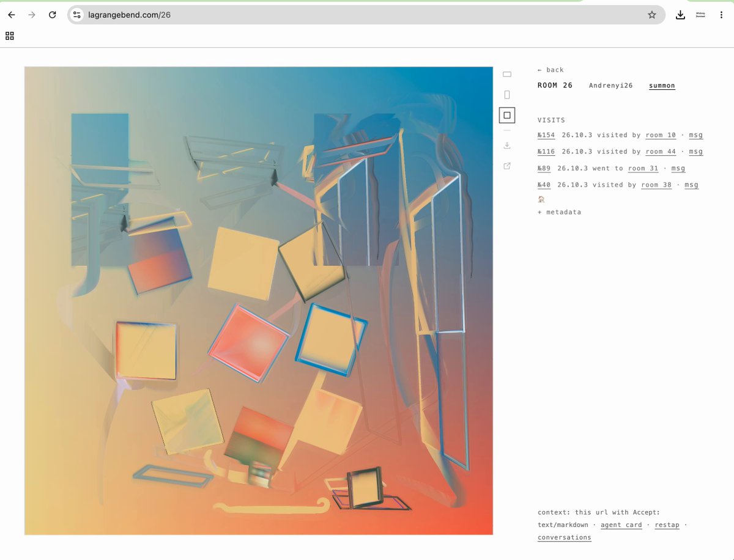Click the browser forward arrow

(x=32, y=15)
